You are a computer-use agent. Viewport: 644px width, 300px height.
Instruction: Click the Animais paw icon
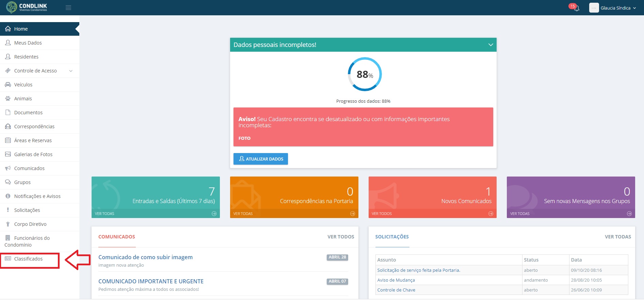[x=8, y=99]
